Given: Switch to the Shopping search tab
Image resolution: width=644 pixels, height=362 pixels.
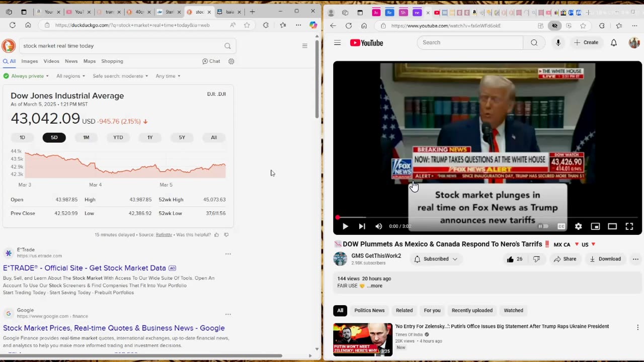Looking at the screenshot, I should tap(112, 61).
